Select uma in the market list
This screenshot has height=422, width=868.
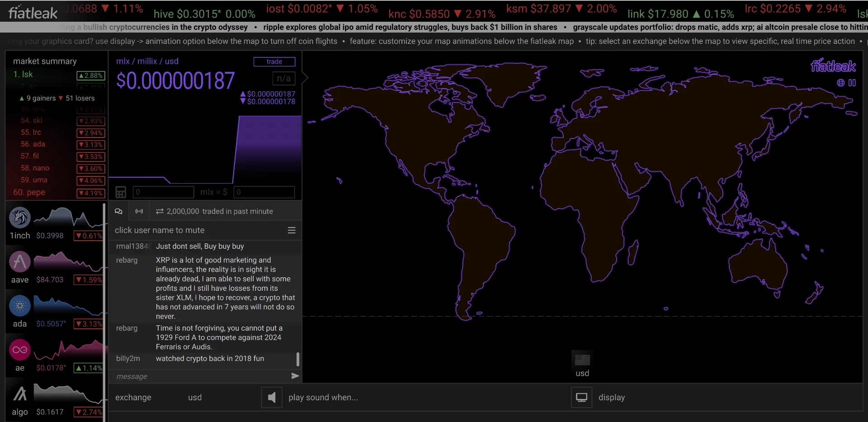point(34,180)
